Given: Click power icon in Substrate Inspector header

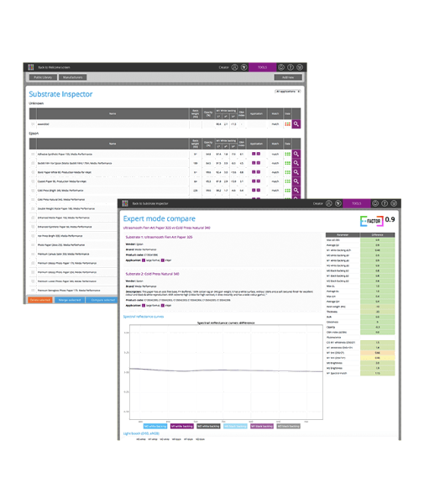Looking at the screenshot, I should [x=281, y=67].
